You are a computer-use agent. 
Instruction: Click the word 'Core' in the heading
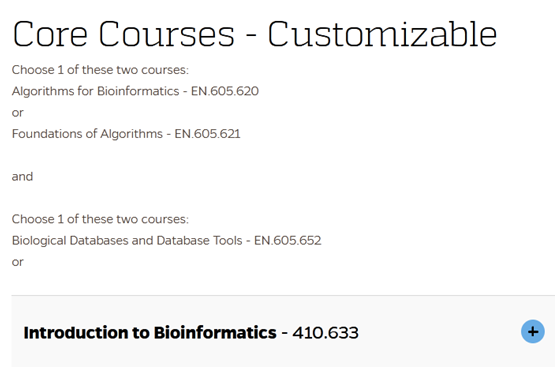pos(50,34)
